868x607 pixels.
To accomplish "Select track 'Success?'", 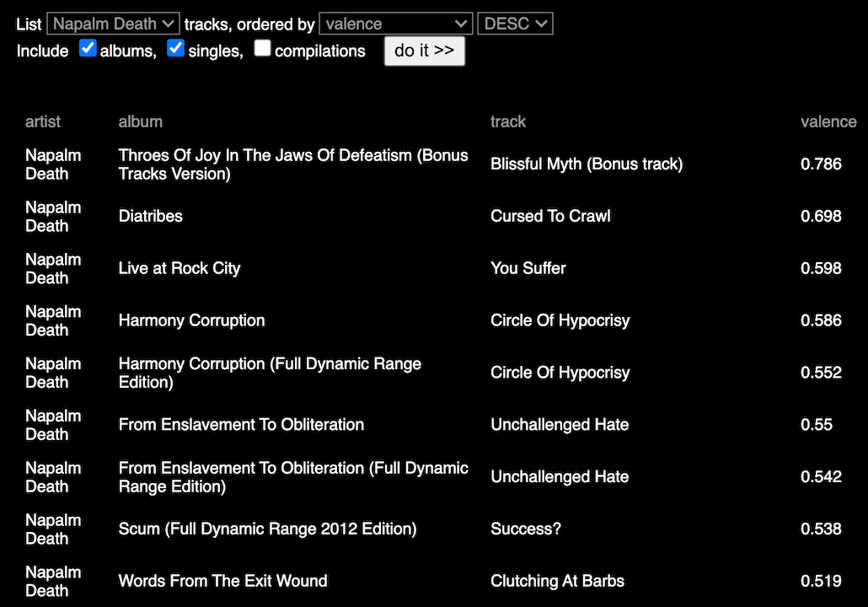I will click(x=526, y=529).
